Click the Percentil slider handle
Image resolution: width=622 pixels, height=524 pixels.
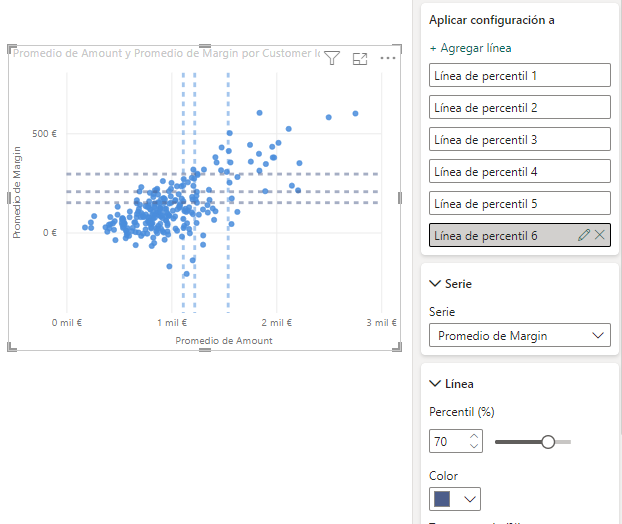548,441
